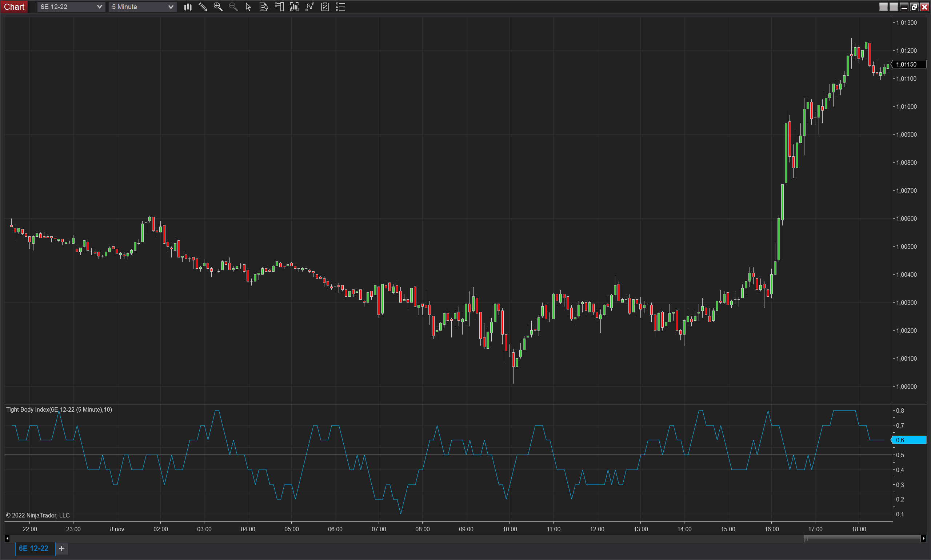This screenshot has height=560, width=931.
Task: Click right arrow of horizontal scrollbar
Action: (923, 539)
